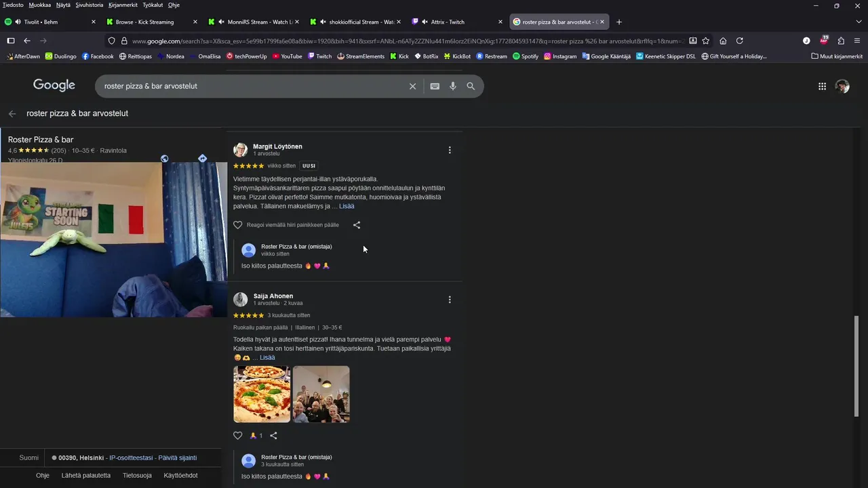Screen dimensions: 868x488
Task: Open the Kirjanmerkit menu
Action: coord(123,5)
